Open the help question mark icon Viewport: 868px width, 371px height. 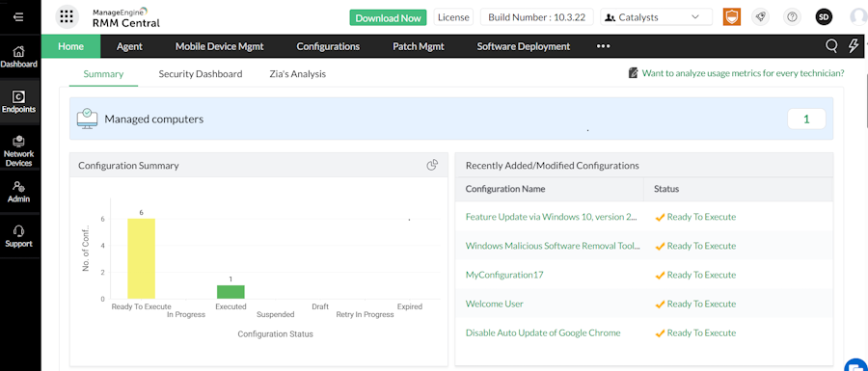click(x=792, y=17)
